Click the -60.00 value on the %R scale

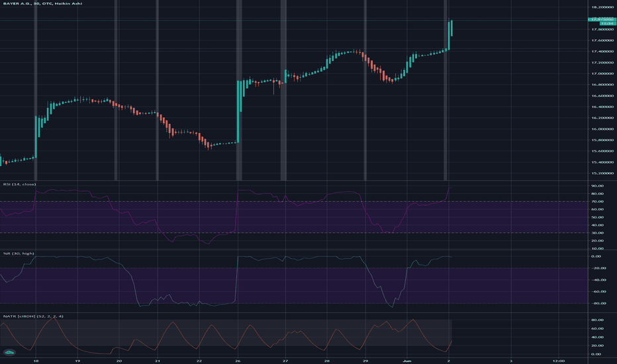click(598, 292)
